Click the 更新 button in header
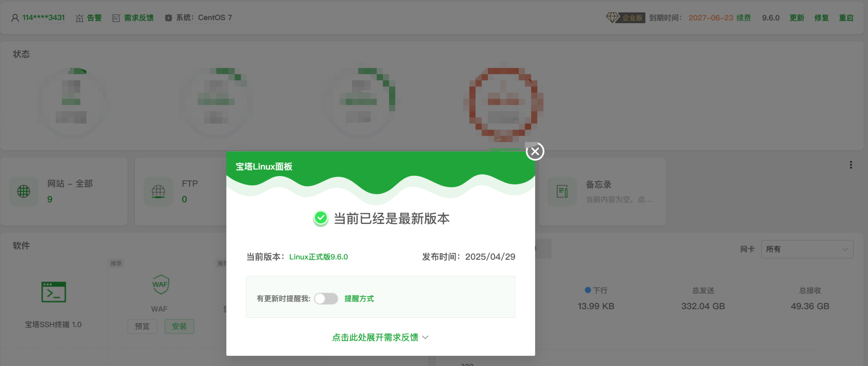 pyautogui.click(x=797, y=18)
